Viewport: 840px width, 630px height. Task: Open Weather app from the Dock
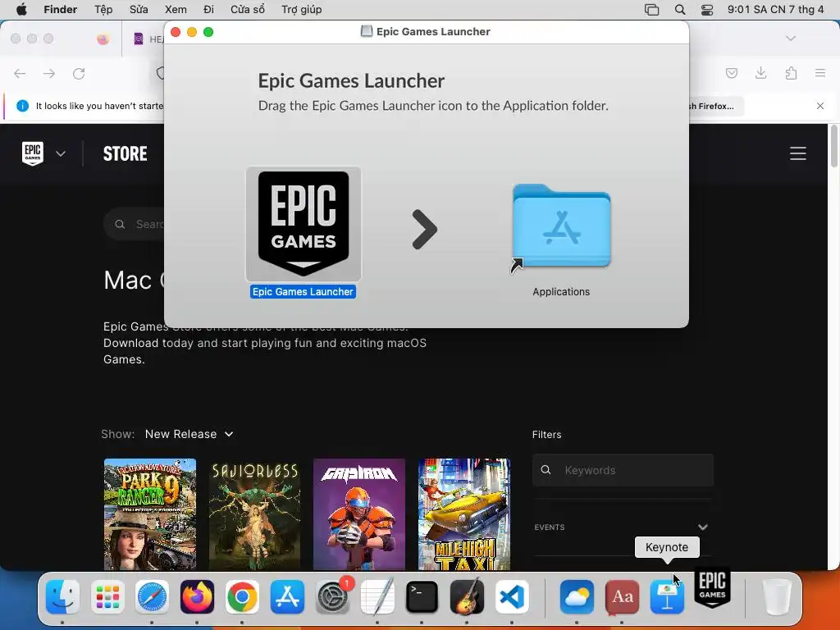[577, 597]
